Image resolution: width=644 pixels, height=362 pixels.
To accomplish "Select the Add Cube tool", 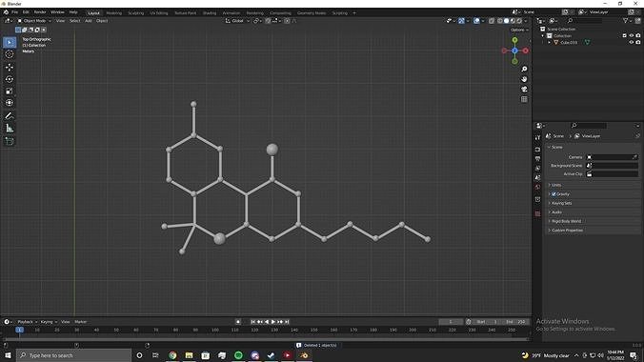I will point(10,141).
